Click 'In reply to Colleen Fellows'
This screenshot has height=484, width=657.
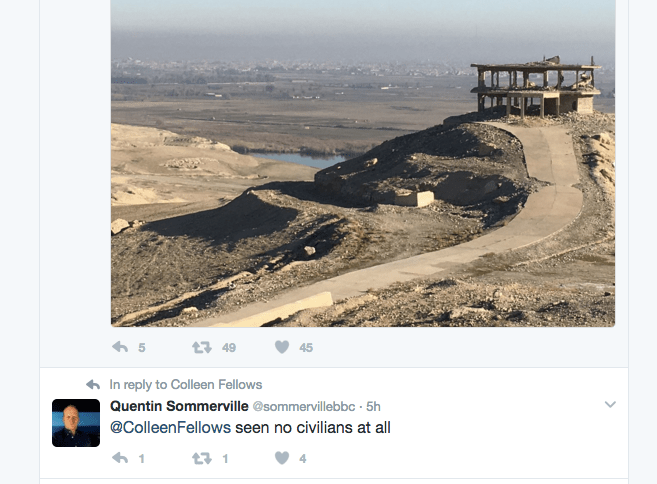186,384
